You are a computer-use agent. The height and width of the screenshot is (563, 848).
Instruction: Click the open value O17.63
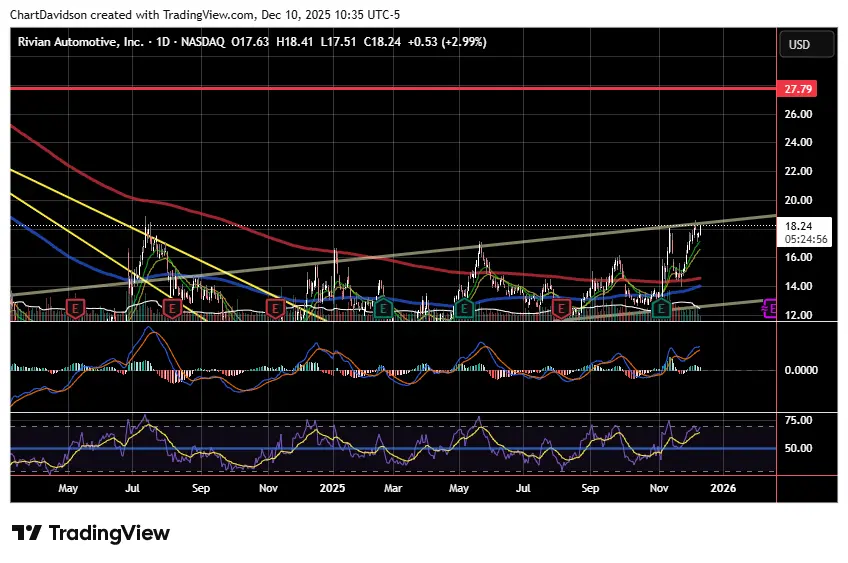click(x=250, y=42)
